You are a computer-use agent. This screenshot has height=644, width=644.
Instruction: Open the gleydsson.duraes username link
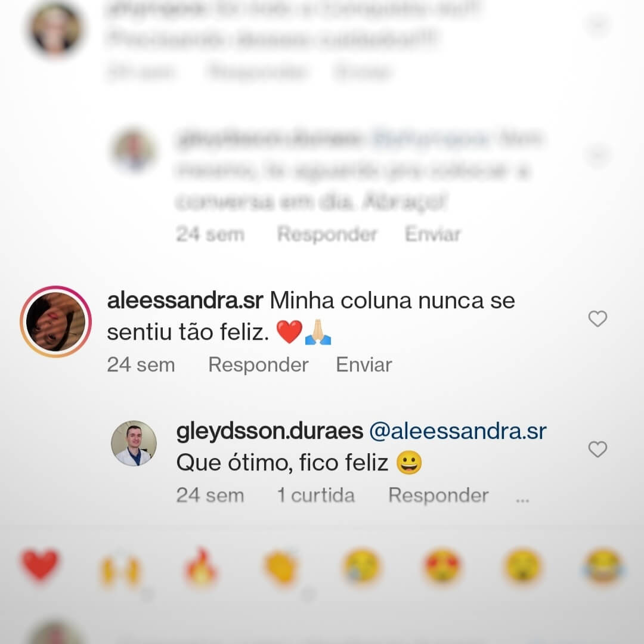pyautogui.click(x=270, y=431)
